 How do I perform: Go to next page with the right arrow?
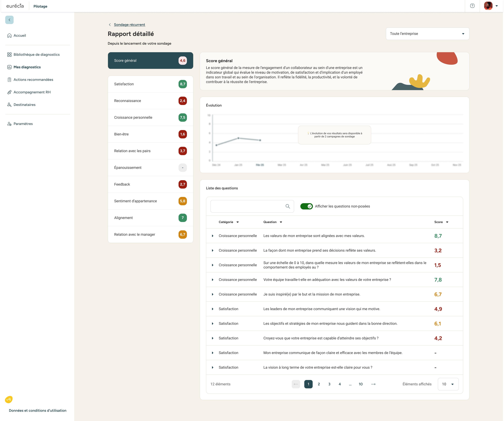[x=373, y=384]
